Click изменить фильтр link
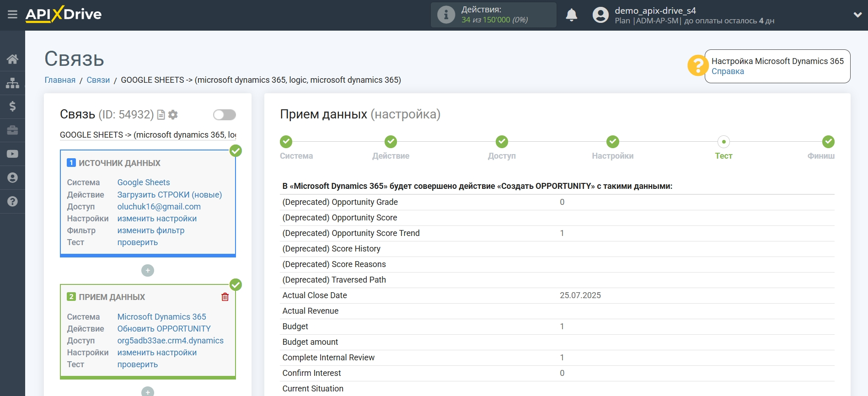 pos(151,230)
